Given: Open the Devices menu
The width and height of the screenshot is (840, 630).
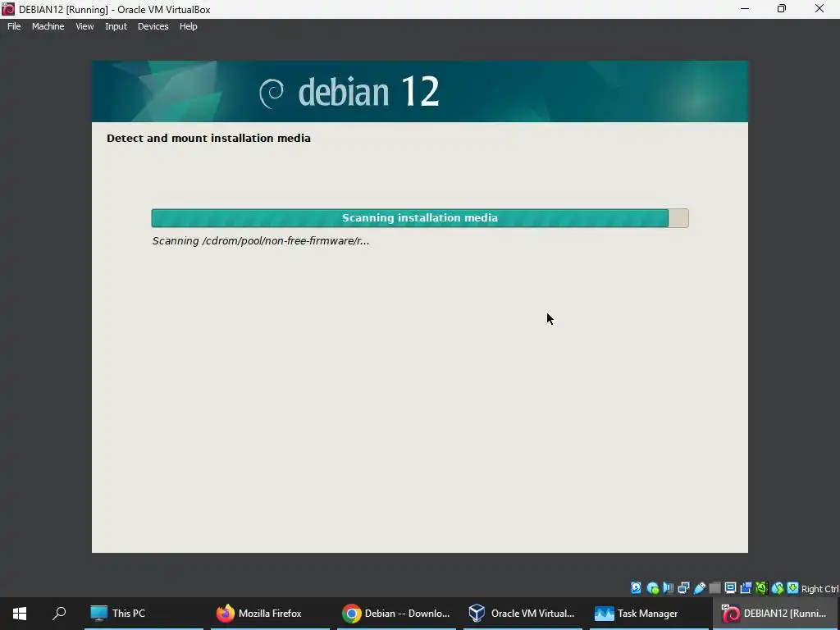Looking at the screenshot, I should pyautogui.click(x=153, y=26).
